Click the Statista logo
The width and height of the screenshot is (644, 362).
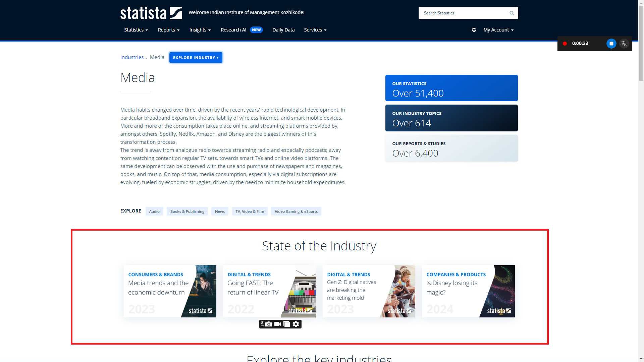point(151,13)
